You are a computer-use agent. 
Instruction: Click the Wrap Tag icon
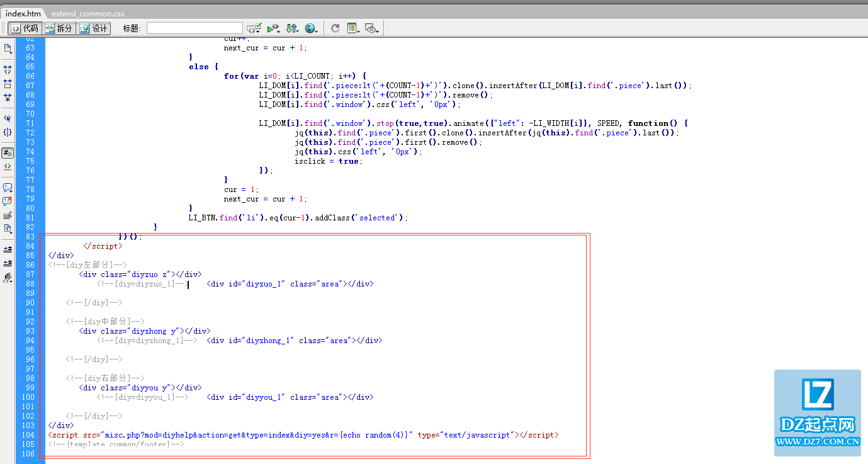click(8, 215)
